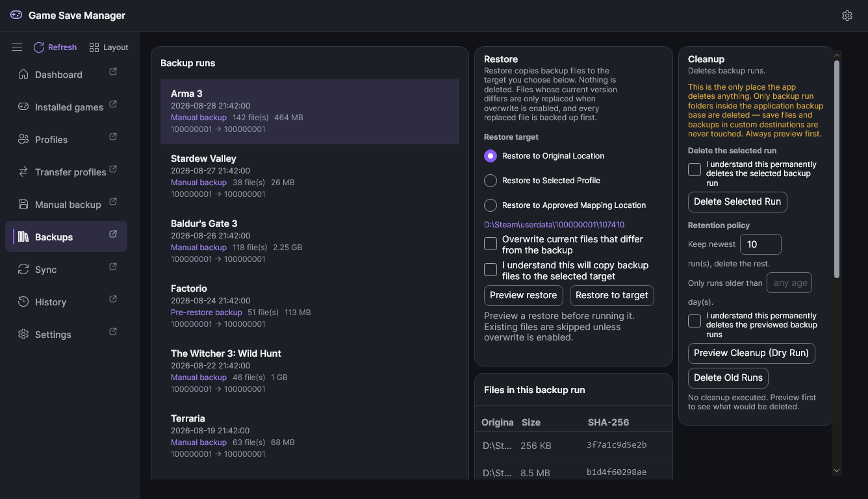Click Preview restore
This screenshot has height=499, width=868.
(x=523, y=295)
